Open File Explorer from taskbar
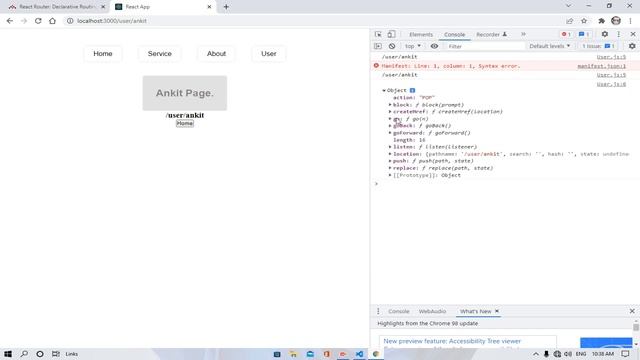Viewport: 640px width, 360px height. pyautogui.click(x=293, y=354)
